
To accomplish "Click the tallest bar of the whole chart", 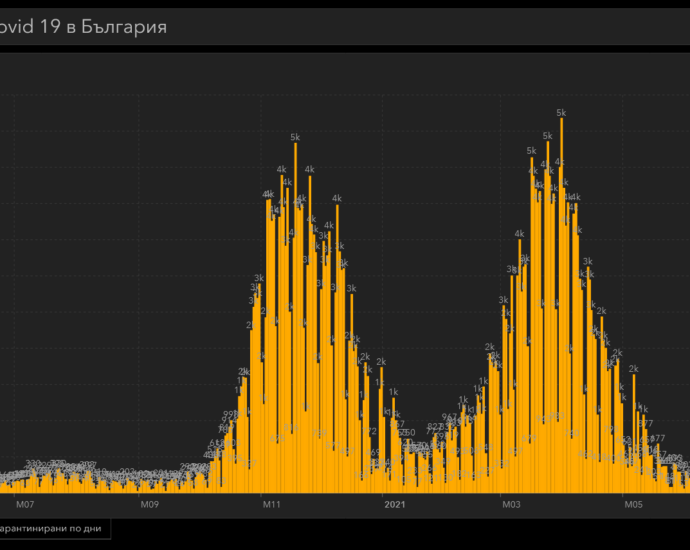I will (x=562, y=305).
